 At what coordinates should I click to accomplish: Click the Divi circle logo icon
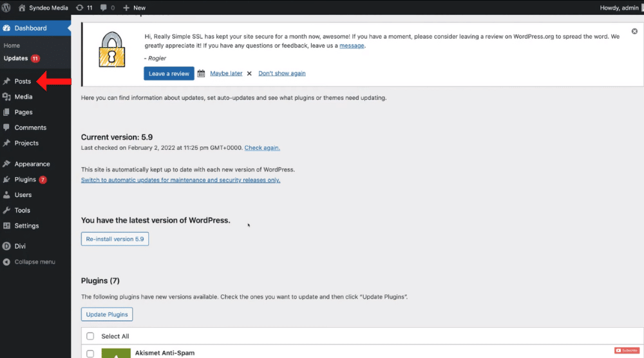(x=6, y=246)
